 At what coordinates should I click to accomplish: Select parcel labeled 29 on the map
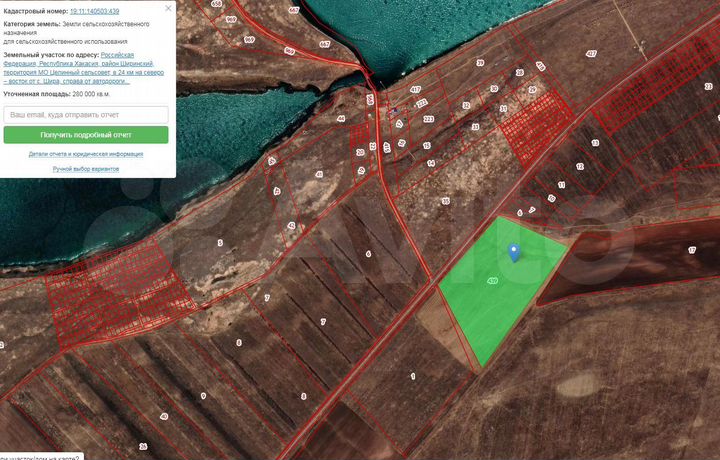532,90
